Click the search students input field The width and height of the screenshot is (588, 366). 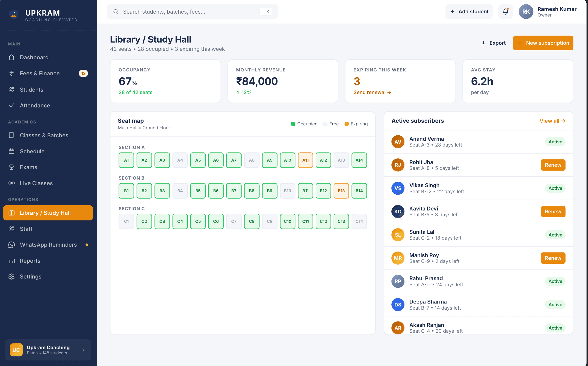pyautogui.click(x=192, y=11)
